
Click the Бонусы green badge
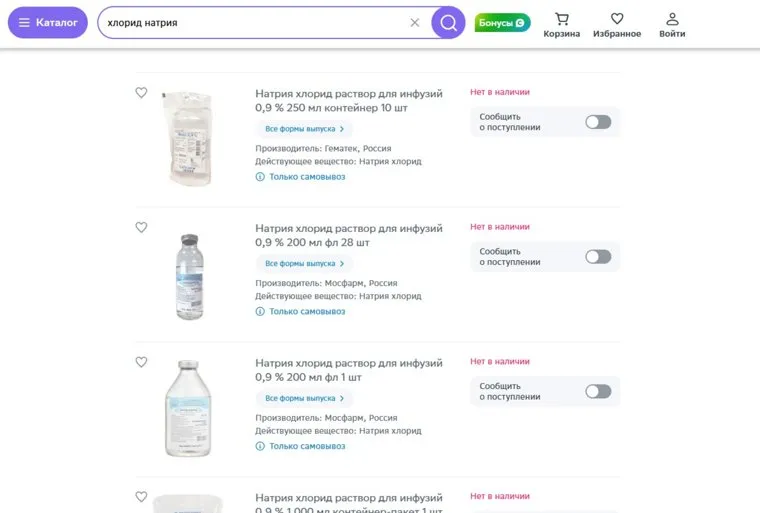pos(502,22)
